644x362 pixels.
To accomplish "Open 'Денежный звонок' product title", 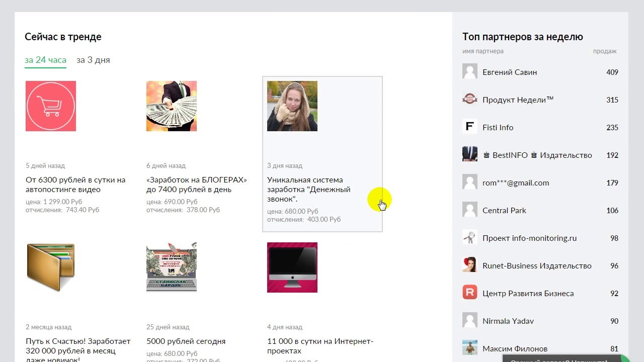I will coord(308,190).
